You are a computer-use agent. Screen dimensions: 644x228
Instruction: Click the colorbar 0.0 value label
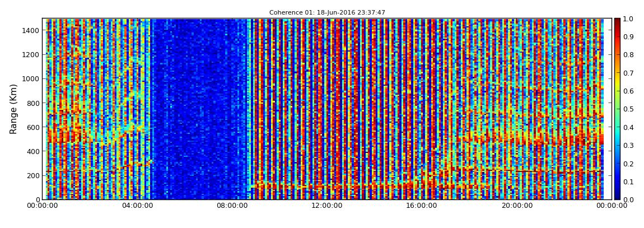point(628,199)
